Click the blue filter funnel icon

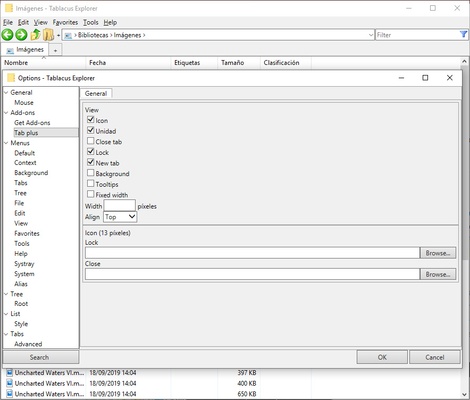[463, 34]
